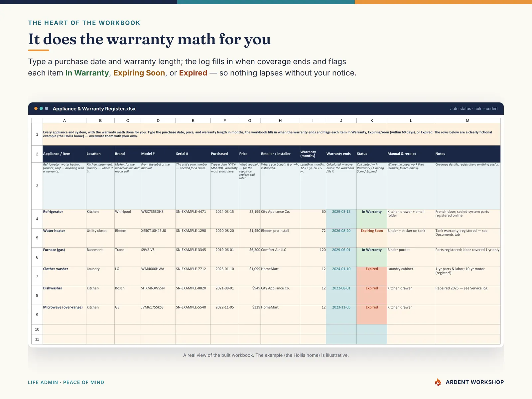This screenshot has height=399, width=532.
Task: Select the Clothes washer cell
Action: click(x=65, y=276)
